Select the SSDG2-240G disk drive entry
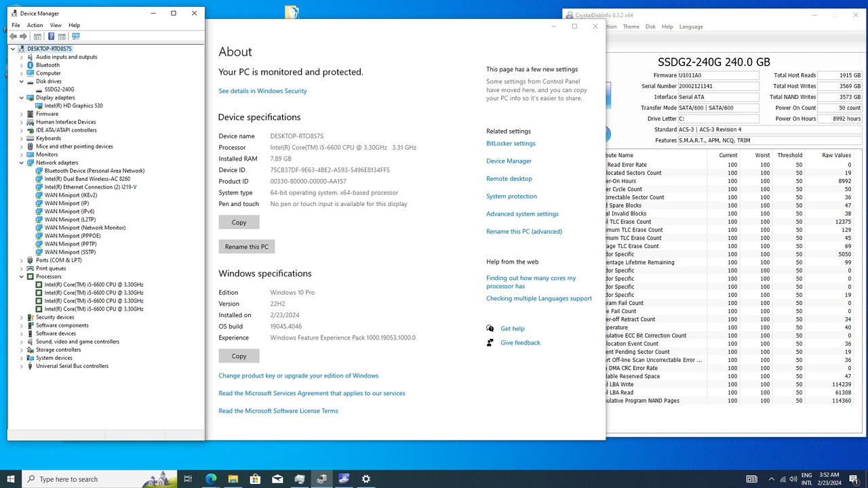Screen dimensions: 868x488 coord(59,89)
